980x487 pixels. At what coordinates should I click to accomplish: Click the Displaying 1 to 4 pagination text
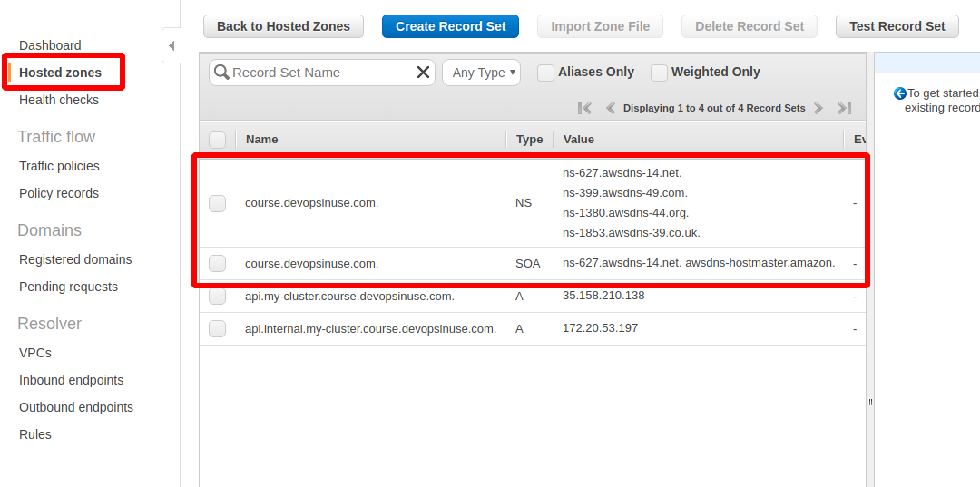(x=714, y=108)
